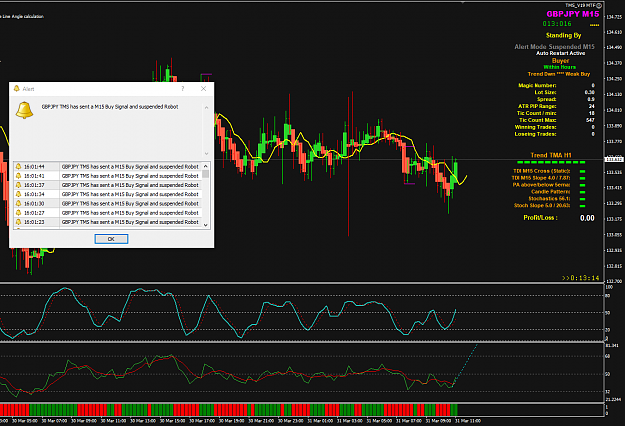Click the help question mark in the Alert title bar
The height and width of the screenshot is (426, 625).
[x=183, y=88]
